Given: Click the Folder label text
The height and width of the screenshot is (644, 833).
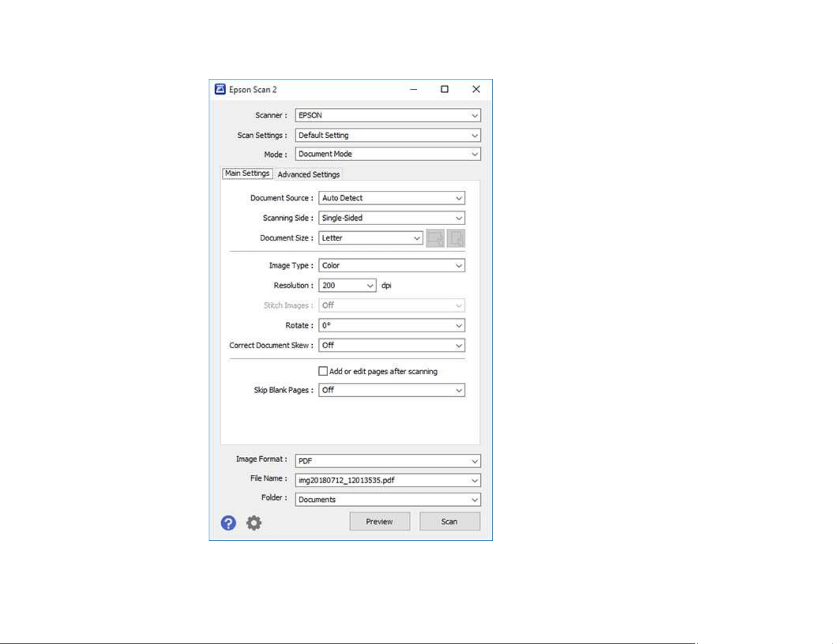Looking at the screenshot, I should [x=274, y=497].
